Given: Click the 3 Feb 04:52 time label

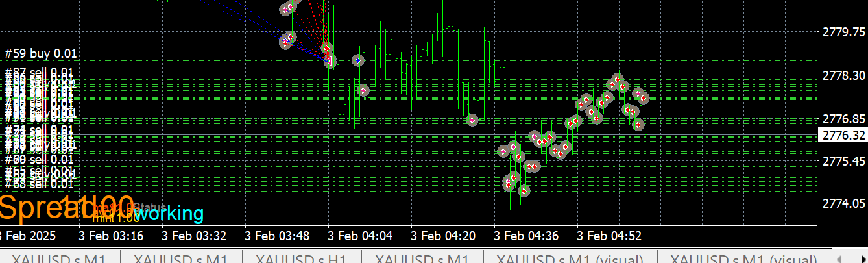Looking at the screenshot, I should [x=609, y=234].
